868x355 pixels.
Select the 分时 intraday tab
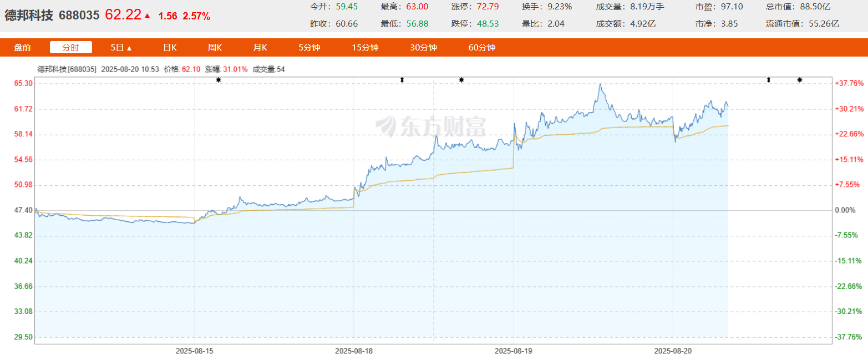(x=70, y=48)
